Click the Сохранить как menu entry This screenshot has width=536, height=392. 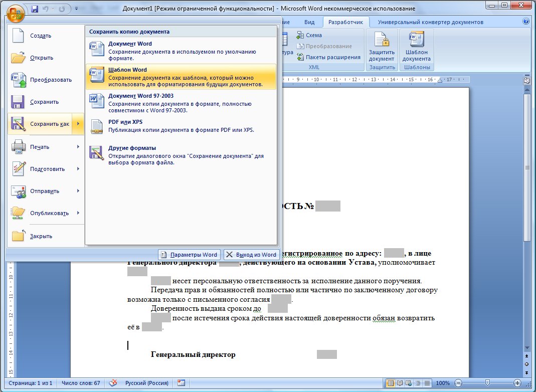click(x=40, y=124)
